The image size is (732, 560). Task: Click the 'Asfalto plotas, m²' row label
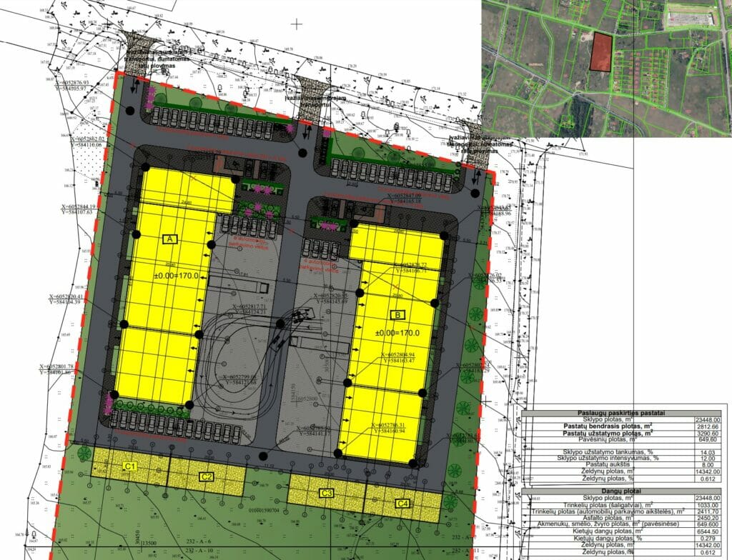tap(608, 518)
